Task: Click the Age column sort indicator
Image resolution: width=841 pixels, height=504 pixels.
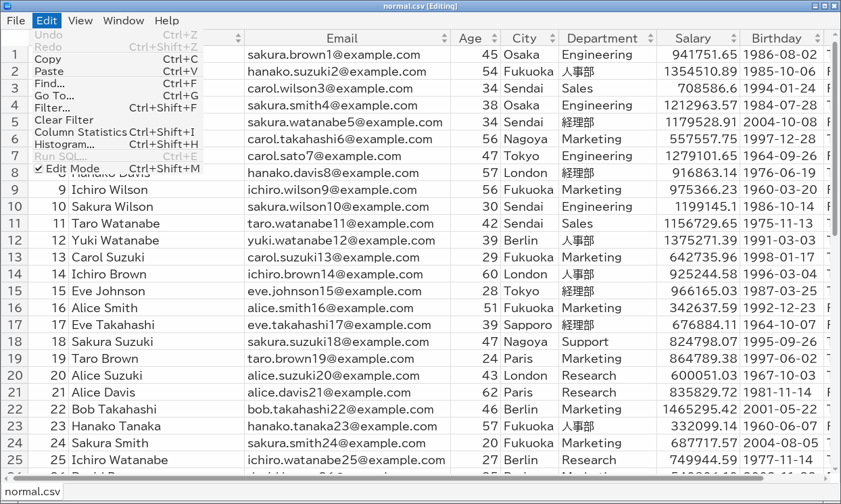Action: 495,39
